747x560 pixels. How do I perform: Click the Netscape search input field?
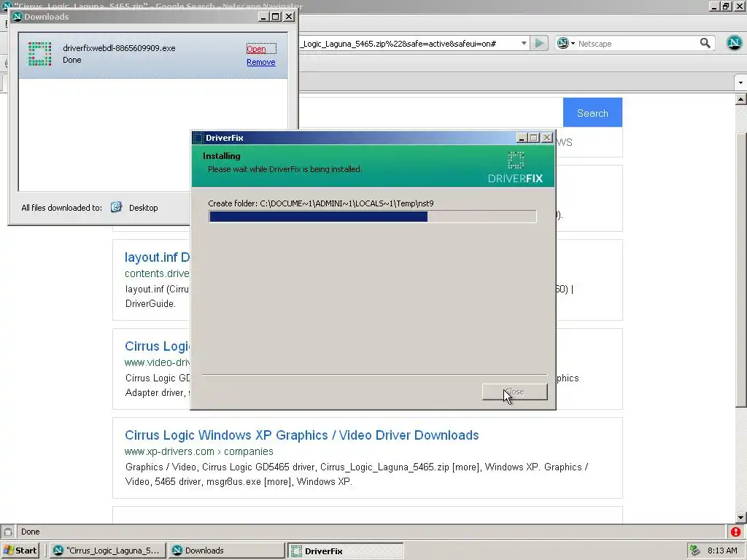(x=638, y=44)
